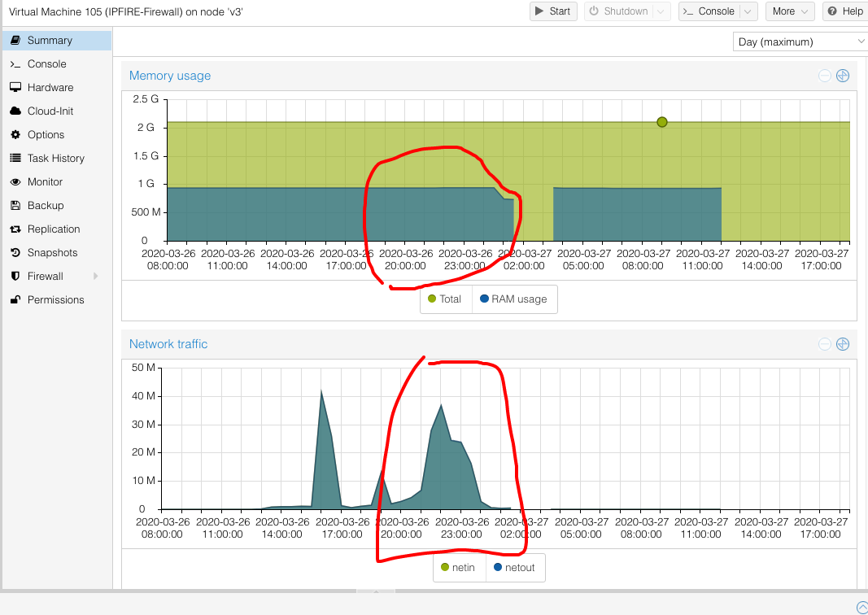View Task History
This screenshot has width=868, height=615.
pyautogui.click(x=57, y=159)
